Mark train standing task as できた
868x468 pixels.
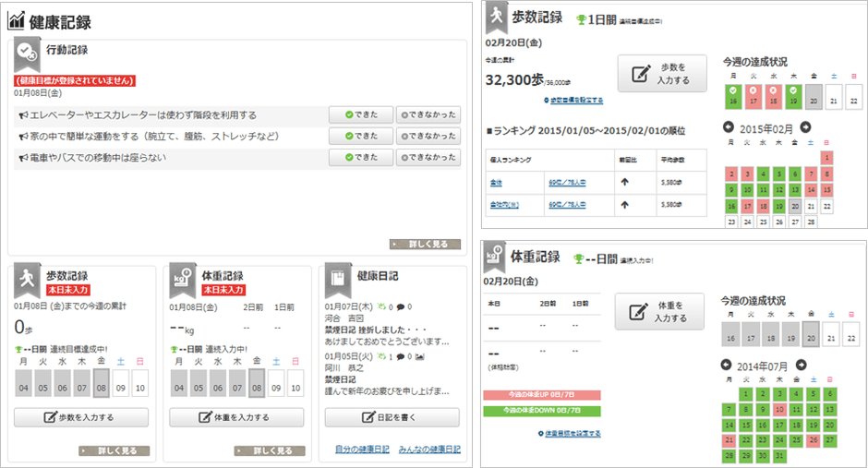click(361, 158)
